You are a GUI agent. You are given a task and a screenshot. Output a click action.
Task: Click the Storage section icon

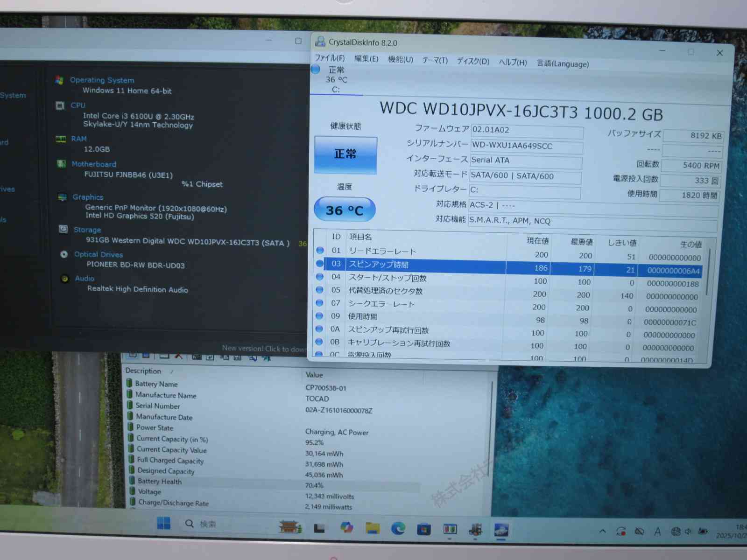63,229
